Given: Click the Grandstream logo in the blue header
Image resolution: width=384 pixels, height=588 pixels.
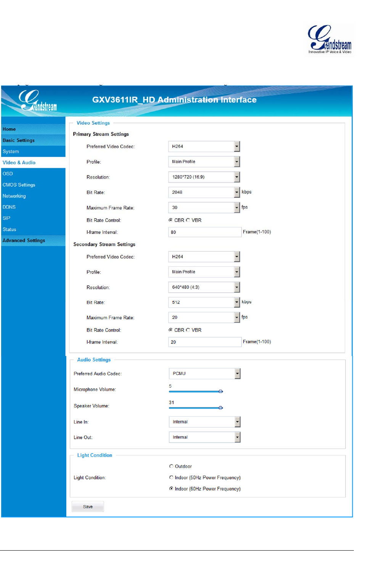Looking at the screenshot, I should tap(38, 100).
